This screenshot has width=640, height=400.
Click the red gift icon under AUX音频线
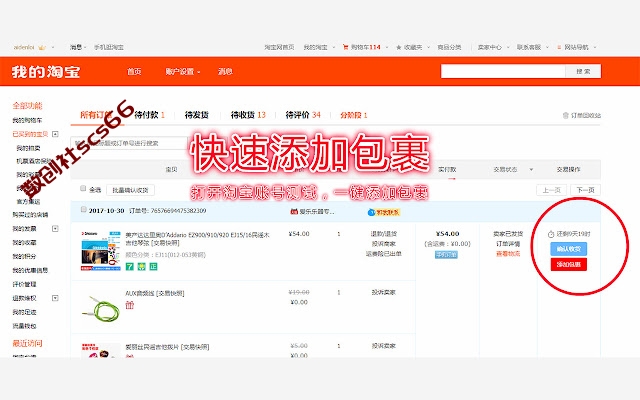tap(129, 304)
